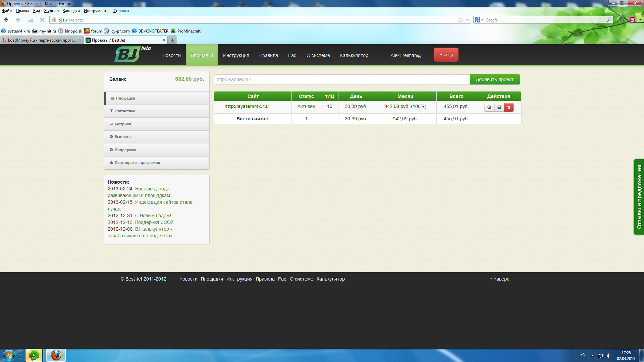Click the edit project pencil icon
The image size is (644, 362).
tap(489, 107)
